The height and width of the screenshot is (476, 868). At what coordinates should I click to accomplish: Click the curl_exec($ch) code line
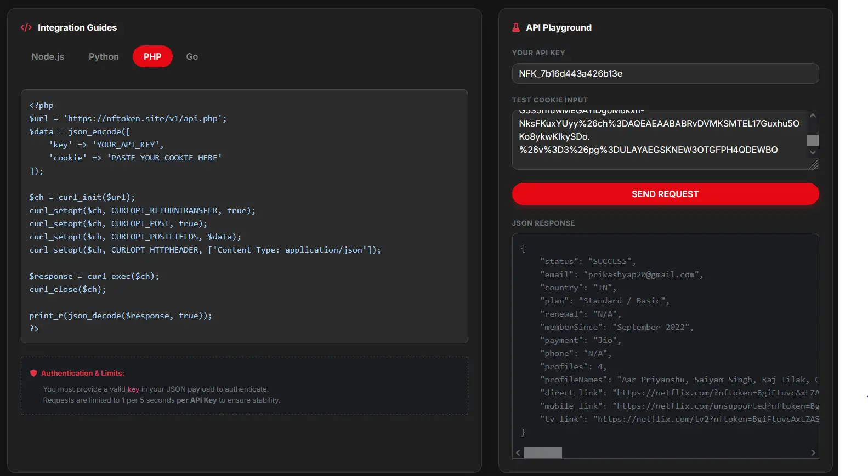point(94,276)
